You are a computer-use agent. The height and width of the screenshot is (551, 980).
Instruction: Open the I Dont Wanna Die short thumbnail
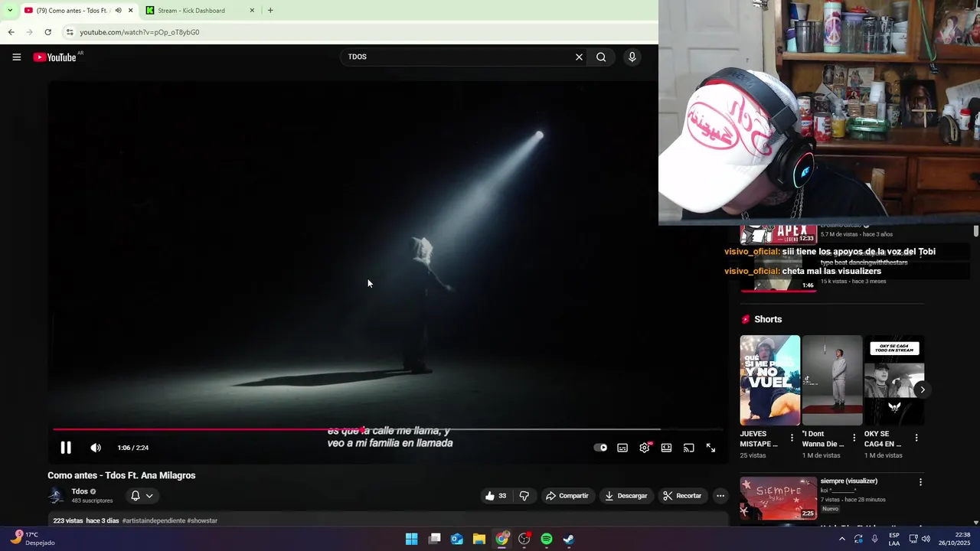[x=832, y=380]
